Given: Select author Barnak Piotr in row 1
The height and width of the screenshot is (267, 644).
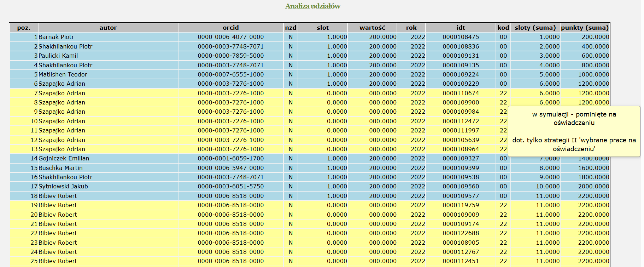Looking at the screenshot, I should point(56,37).
